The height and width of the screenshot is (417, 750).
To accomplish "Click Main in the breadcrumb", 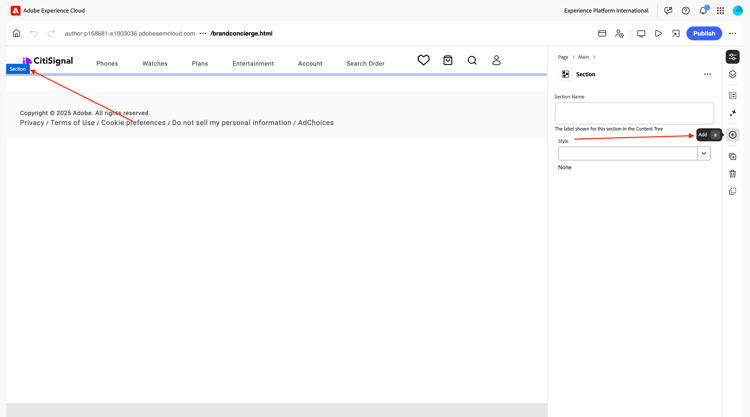I will point(584,57).
